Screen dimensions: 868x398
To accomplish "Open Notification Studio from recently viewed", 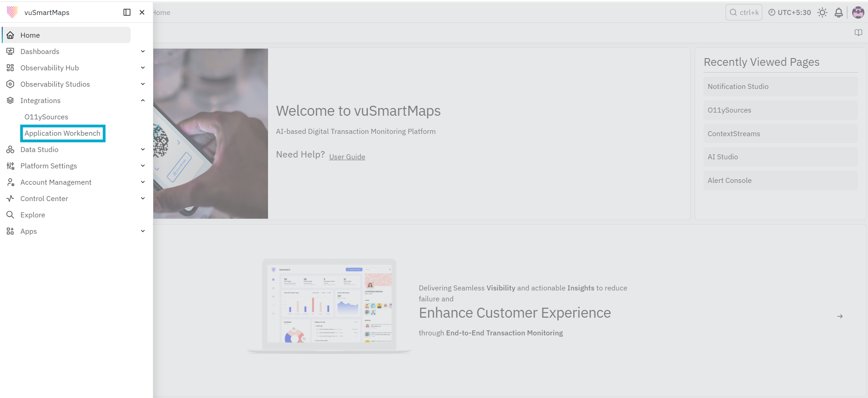I will [x=780, y=86].
